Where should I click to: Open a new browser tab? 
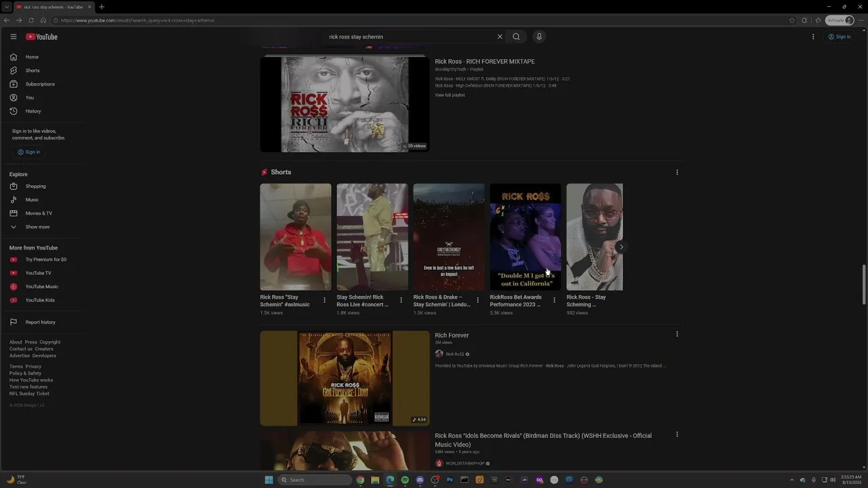102,7
